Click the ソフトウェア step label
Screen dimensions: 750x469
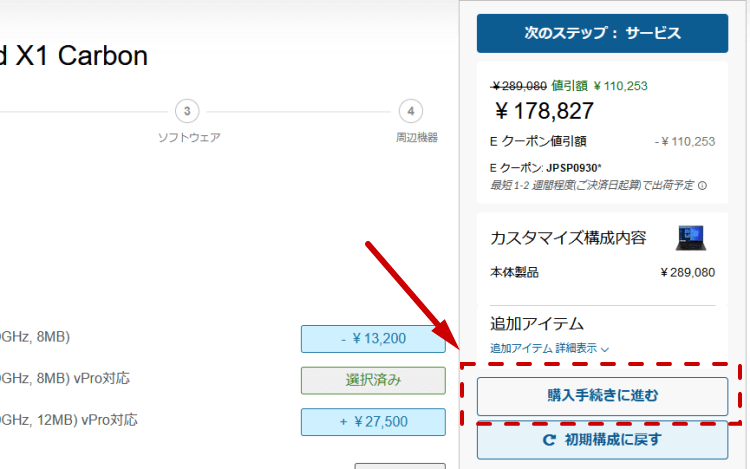[x=189, y=138]
